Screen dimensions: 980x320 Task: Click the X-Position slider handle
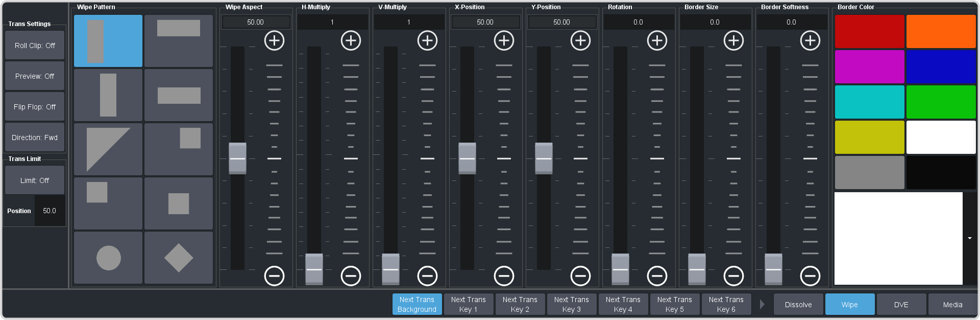[x=467, y=158]
